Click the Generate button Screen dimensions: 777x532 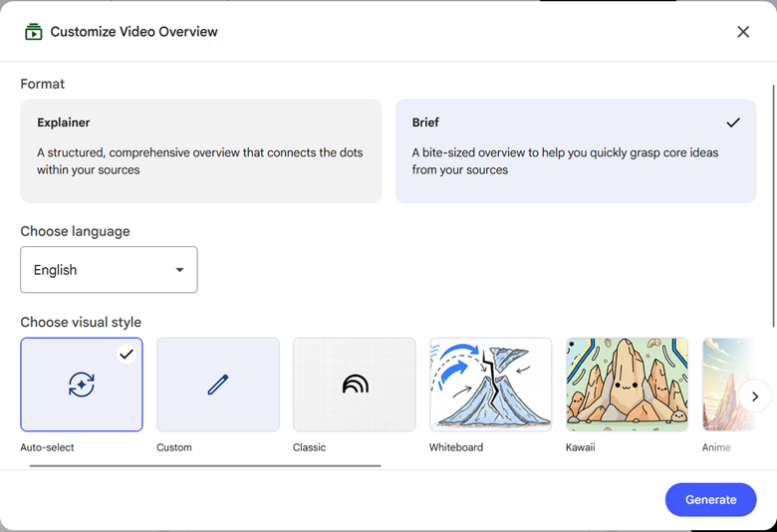710,500
